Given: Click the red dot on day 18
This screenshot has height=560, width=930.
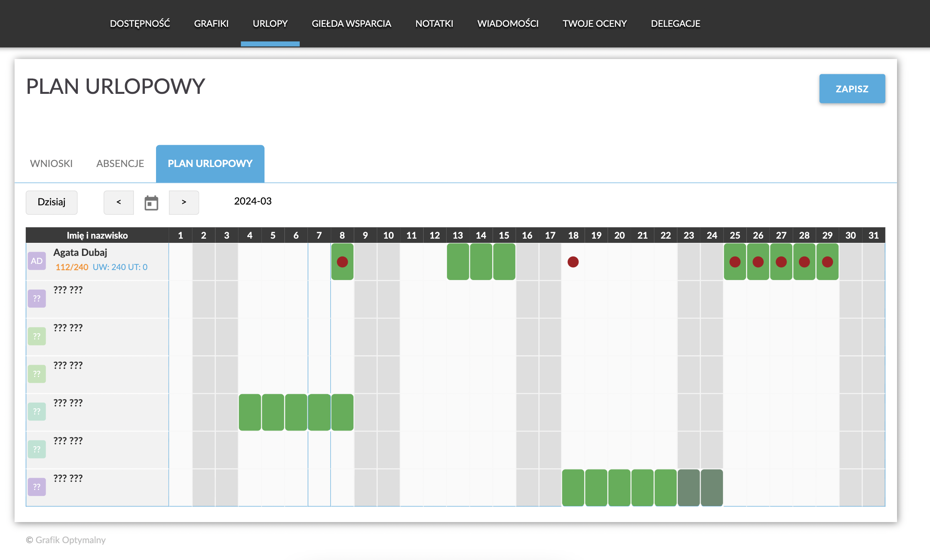Looking at the screenshot, I should point(573,262).
